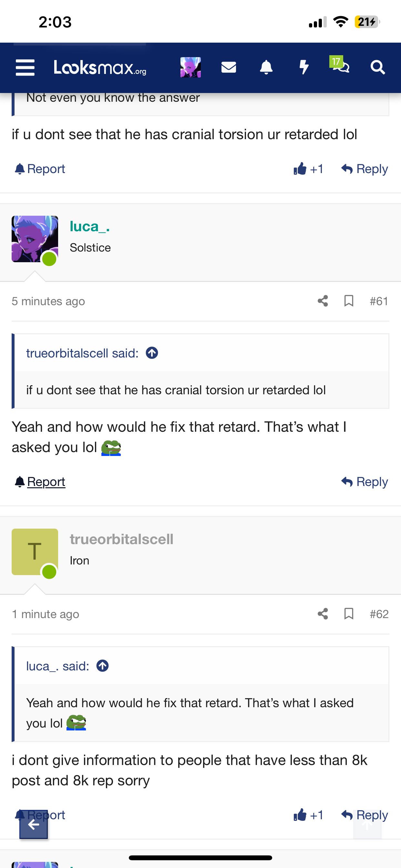Open the envelope inbox icon

click(x=229, y=67)
